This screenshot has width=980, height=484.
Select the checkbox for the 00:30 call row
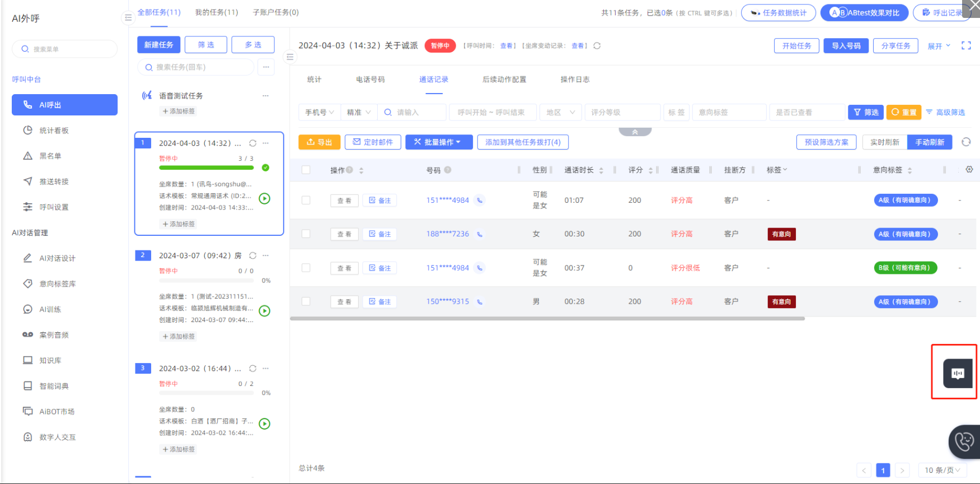tap(306, 234)
